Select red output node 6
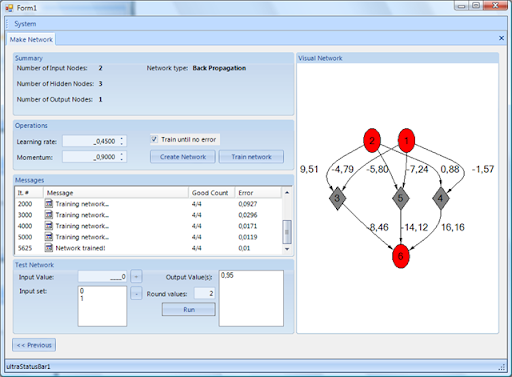 tap(401, 256)
